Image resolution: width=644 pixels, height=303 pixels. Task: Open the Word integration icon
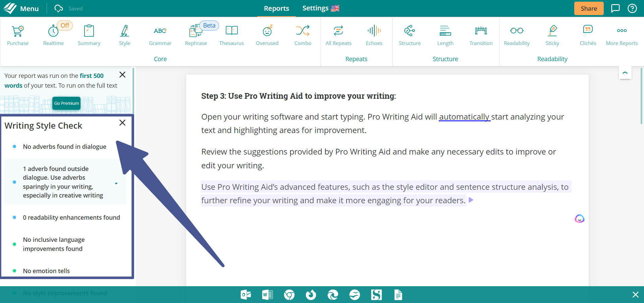point(267,295)
